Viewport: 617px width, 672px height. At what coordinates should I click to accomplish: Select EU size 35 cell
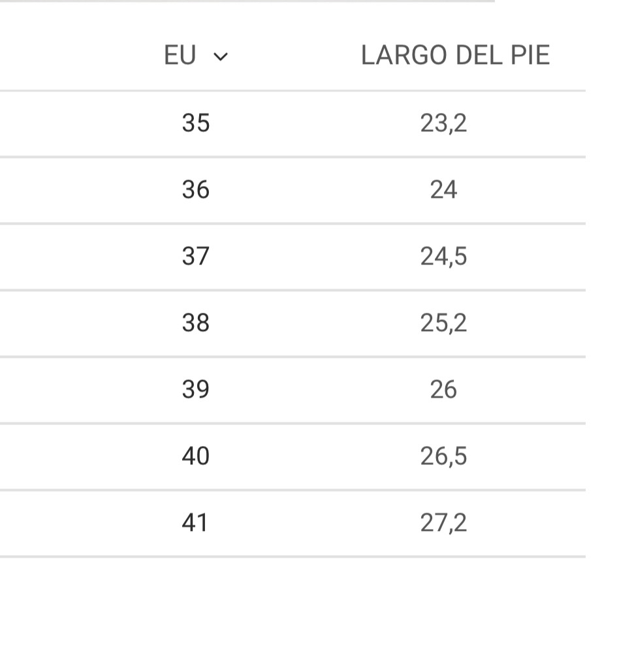click(x=196, y=123)
